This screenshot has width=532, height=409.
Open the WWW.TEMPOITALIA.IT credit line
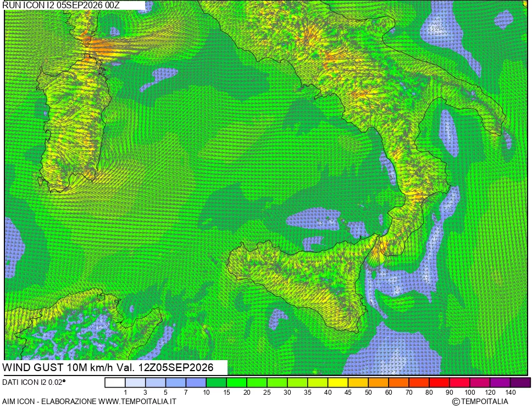[x=137, y=401]
